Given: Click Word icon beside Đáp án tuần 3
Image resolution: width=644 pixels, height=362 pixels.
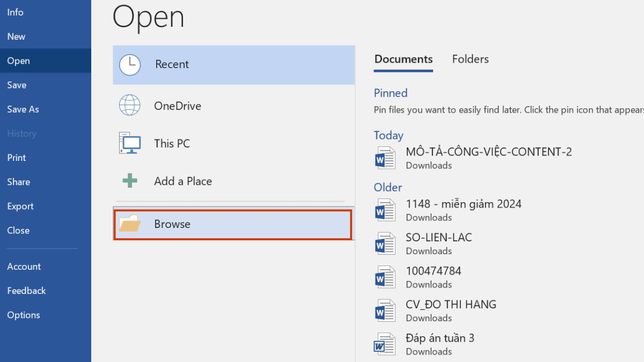Looking at the screenshot, I should (385, 344).
